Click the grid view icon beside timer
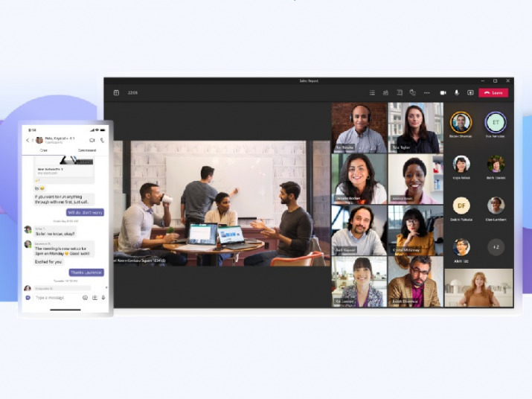This screenshot has height=399, width=532. tap(116, 93)
